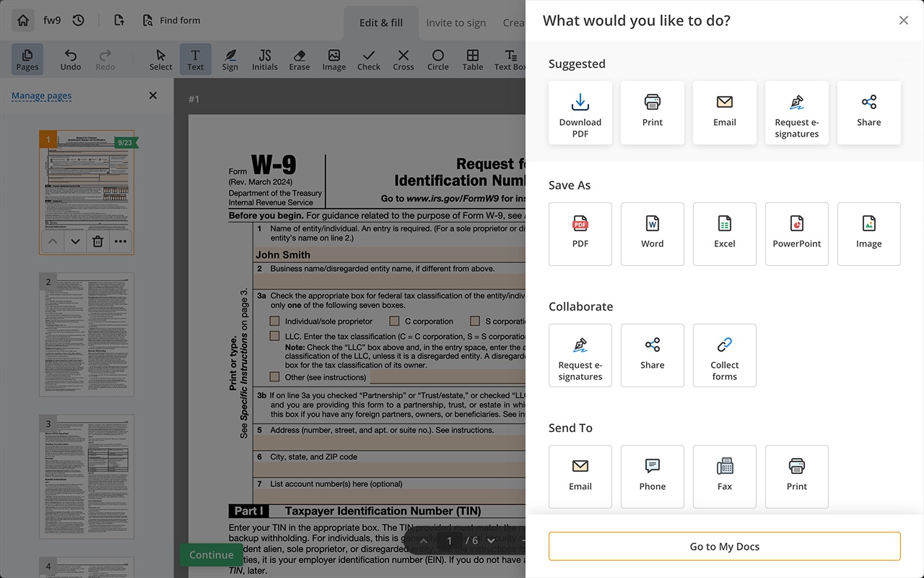The image size is (924, 578).
Task: Open page 2 thumbnail
Action: click(87, 335)
